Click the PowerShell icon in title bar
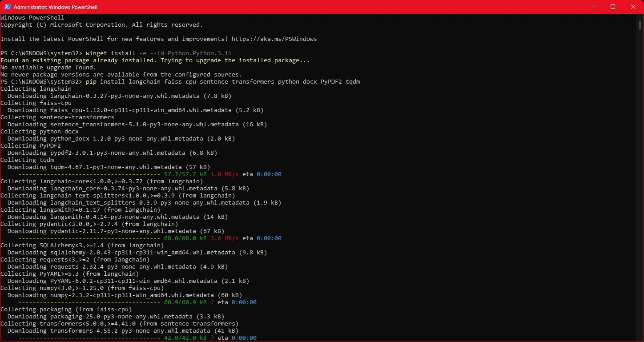 [7, 7]
